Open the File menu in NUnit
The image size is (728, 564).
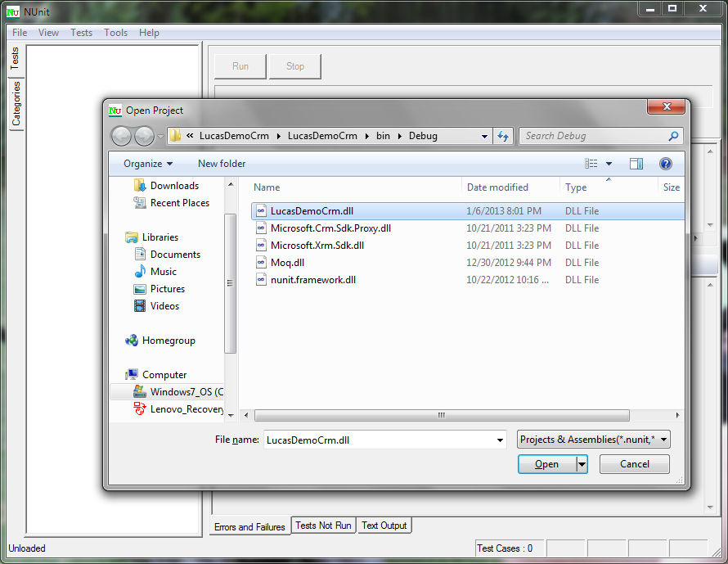point(20,33)
